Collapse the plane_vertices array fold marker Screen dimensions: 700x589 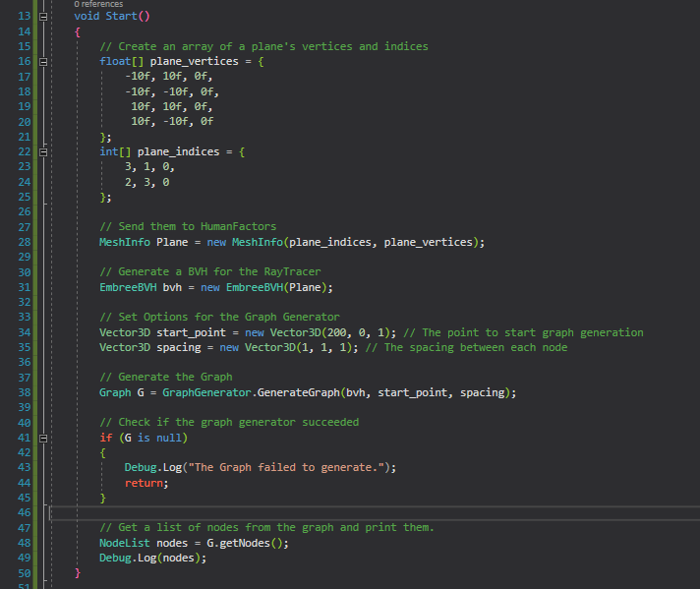(x=43, y=62)
